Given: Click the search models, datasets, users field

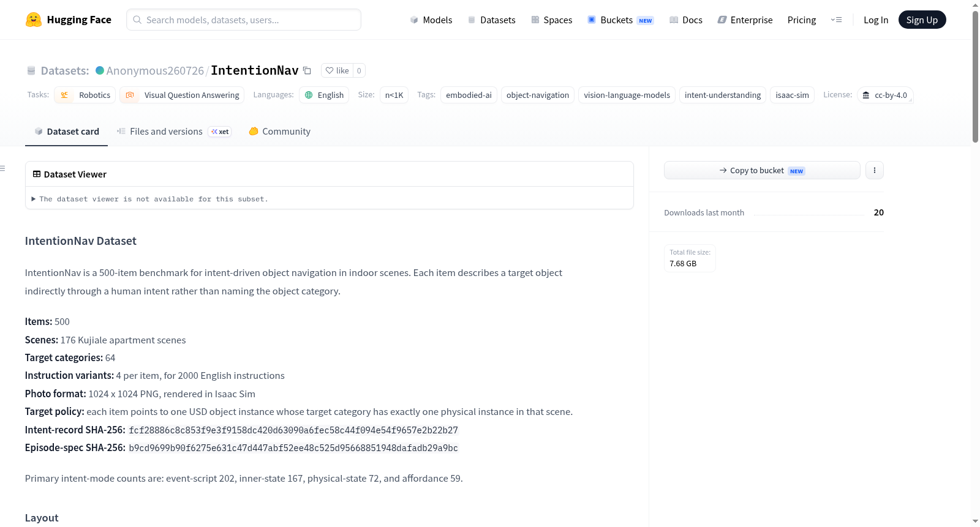Looking at the screenshot, I should point(244,20).
